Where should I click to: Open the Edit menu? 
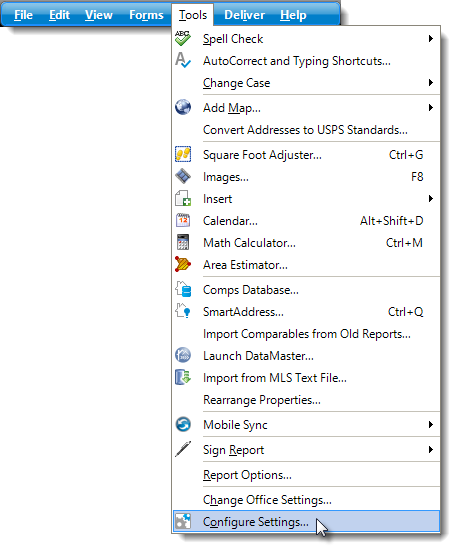tap(59, 15)
